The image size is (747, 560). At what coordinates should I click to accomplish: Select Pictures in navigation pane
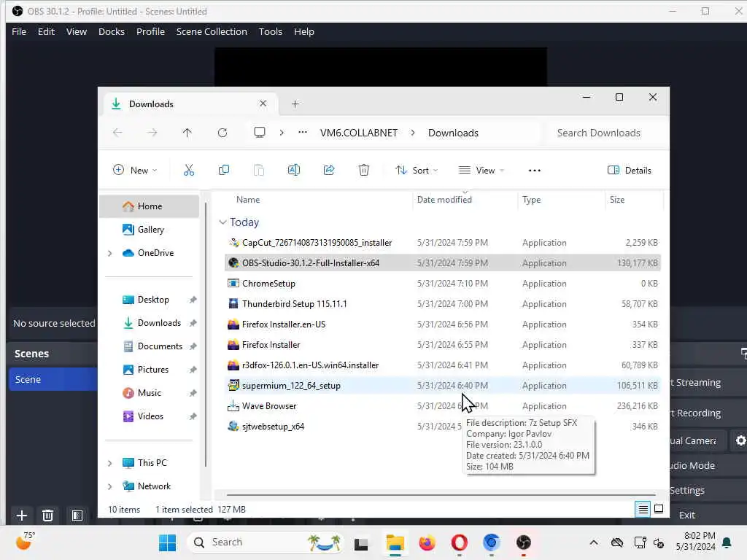click(x=150, y=370)
